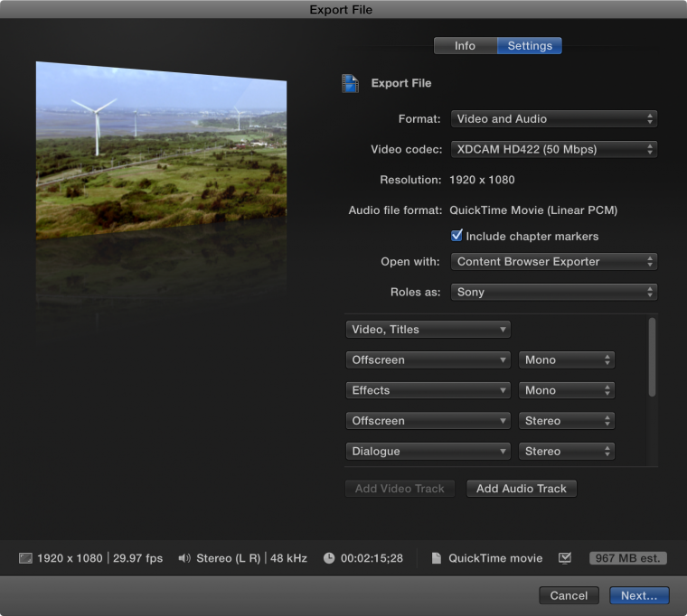Click the audio speaker icon in status bar
687x616 pixels.
184,558
